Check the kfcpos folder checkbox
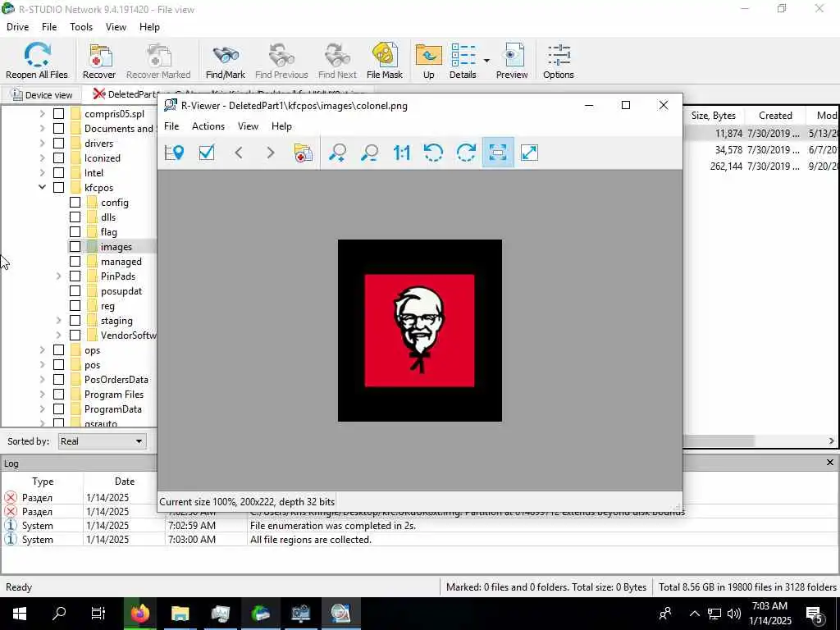 [59, 188]
